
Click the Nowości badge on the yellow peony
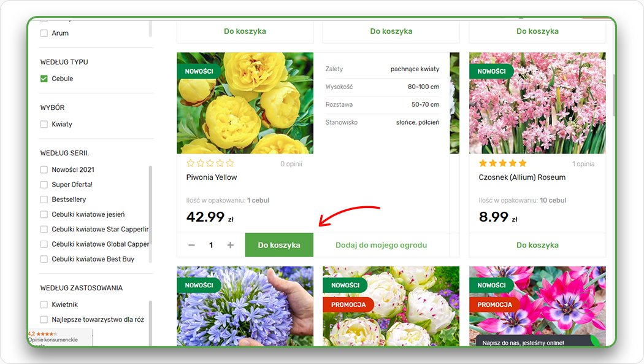pyautogui.click(x=199, y=71)
